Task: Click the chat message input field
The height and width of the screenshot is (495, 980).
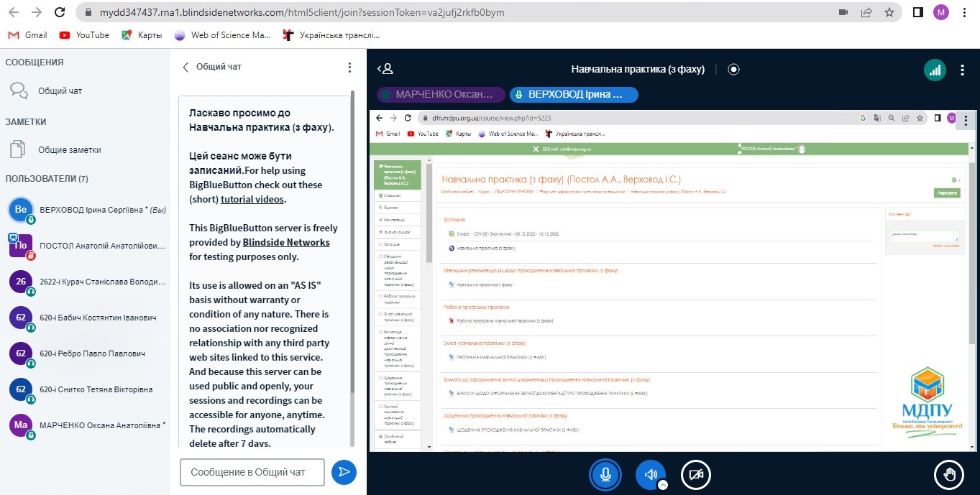Action: pos(252,472)
